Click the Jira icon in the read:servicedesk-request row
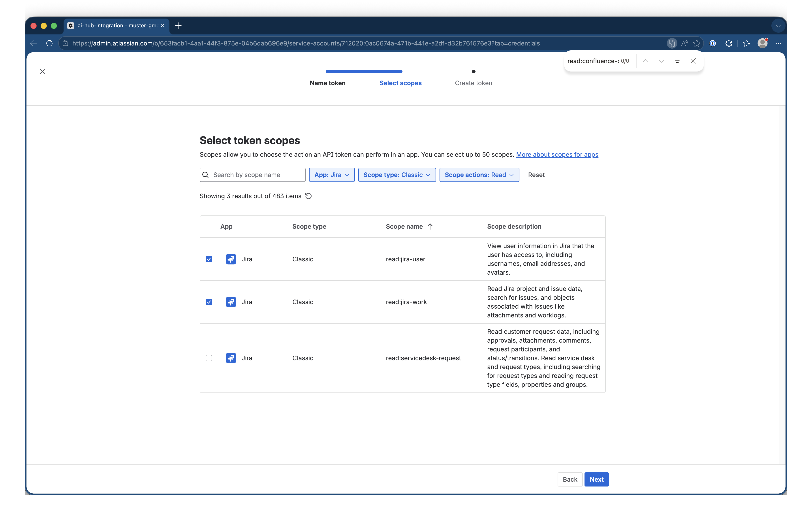 [231, 358]
